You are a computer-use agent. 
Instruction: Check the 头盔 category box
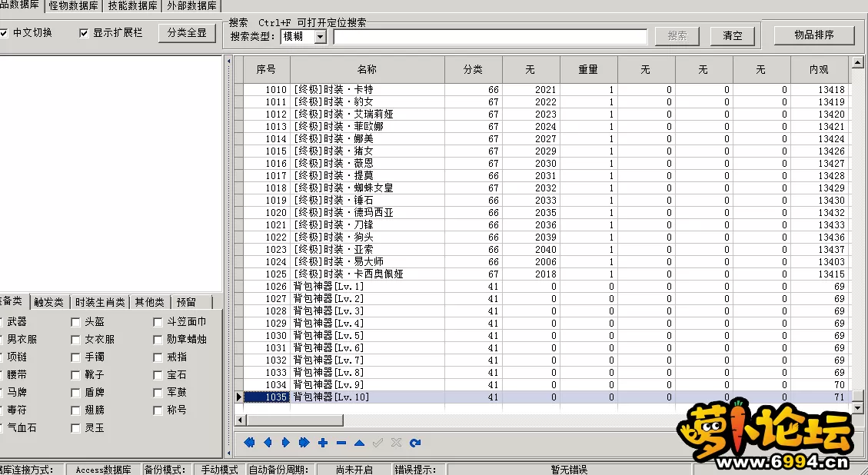pos(76,321)
